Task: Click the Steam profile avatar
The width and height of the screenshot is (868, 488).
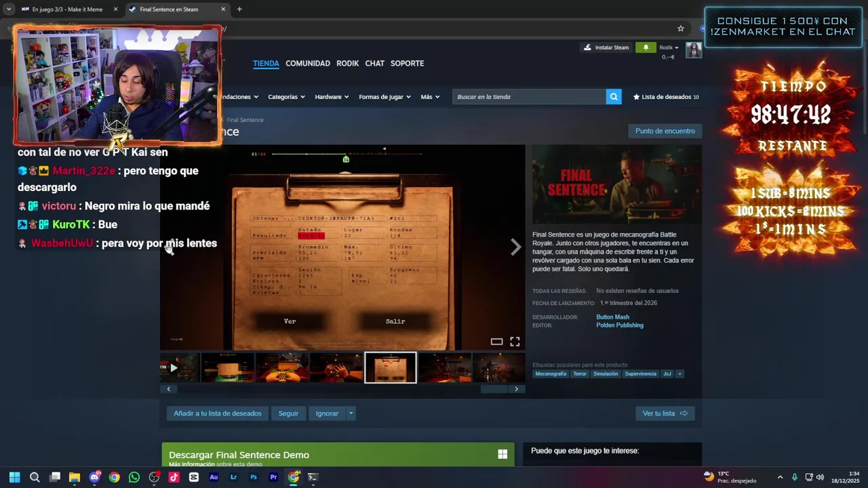Action: (x=694, y=50)
